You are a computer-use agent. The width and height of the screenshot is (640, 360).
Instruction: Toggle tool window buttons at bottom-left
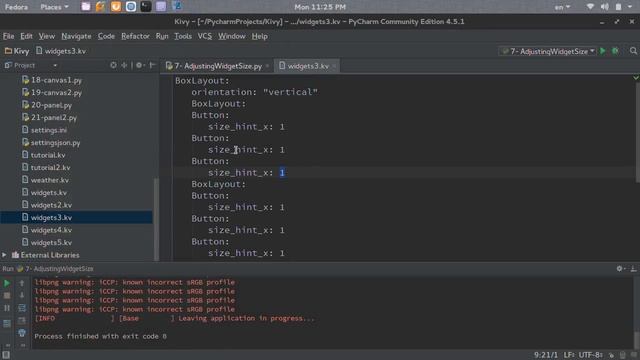click(x=6, y=355)
